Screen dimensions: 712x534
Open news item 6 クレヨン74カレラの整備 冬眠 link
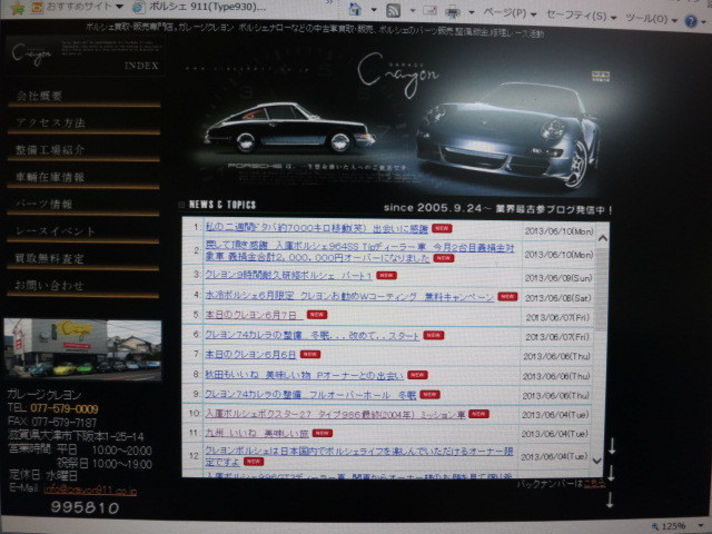pyautogui.click(x=312, y=335)
